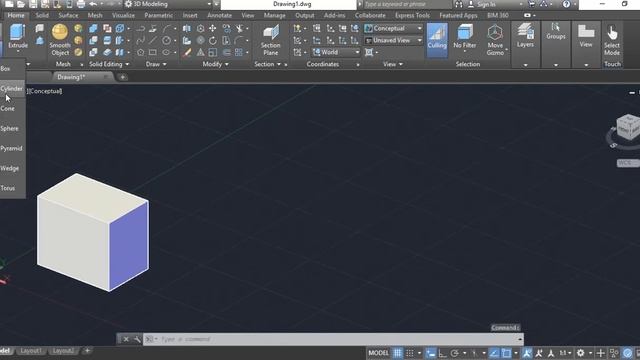Toggle grid display in status bar
The height and width of the screenshot is (360, 640).
click(397, 353)
